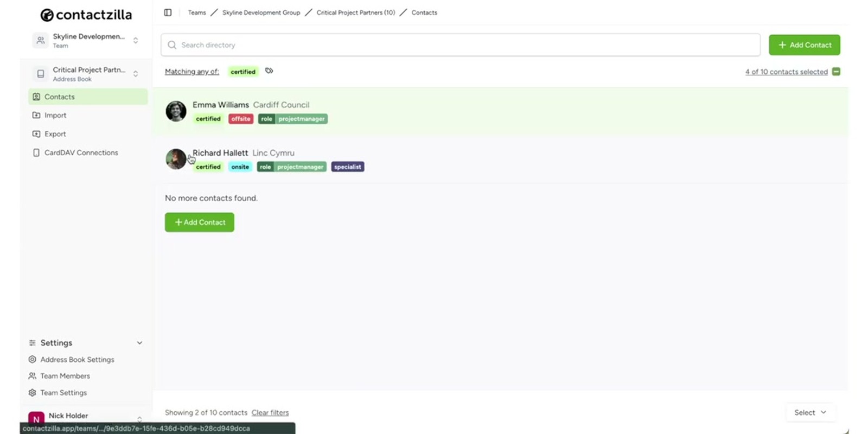868x434 pixels.
Task: Click the Team Members people icon
Action: (x=33, y=376)
